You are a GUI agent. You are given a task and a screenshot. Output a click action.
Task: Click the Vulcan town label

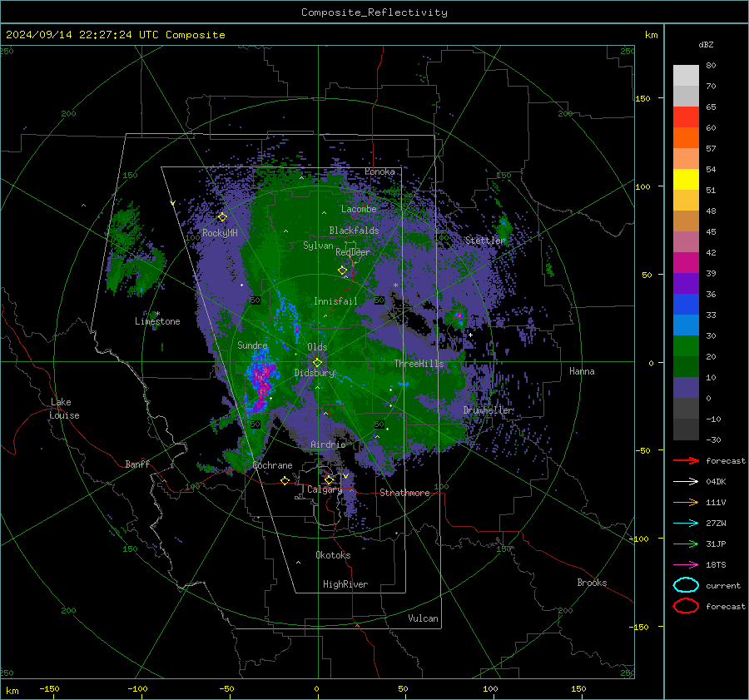point(423,618)
